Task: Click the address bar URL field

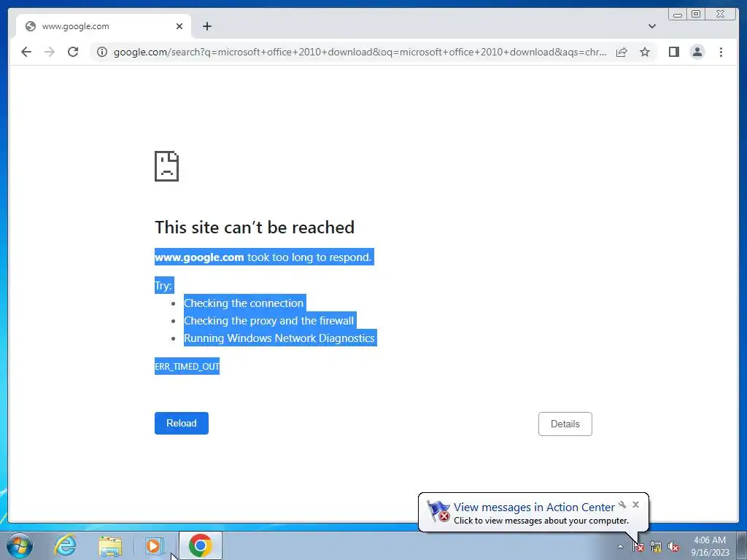Action: tap(360, 52)
